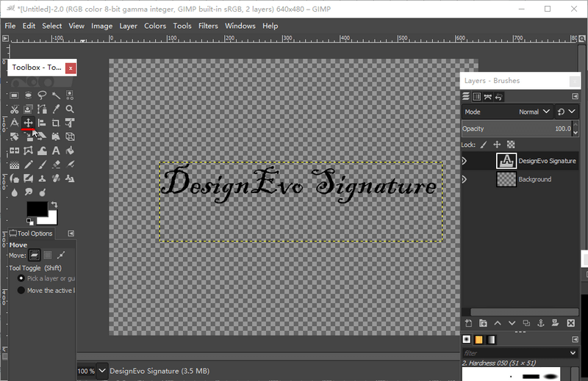Select the Rectangle Select tool
This screenshot has width=588, height=381.
point(14,95)
